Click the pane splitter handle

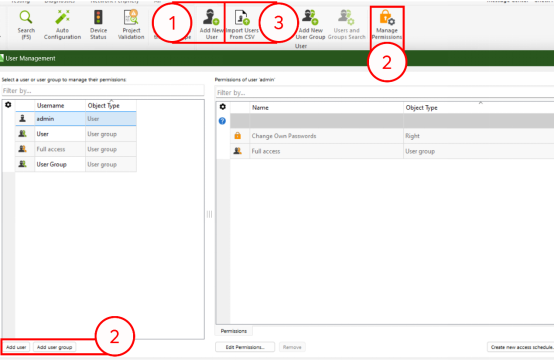[x=210, y=214]
